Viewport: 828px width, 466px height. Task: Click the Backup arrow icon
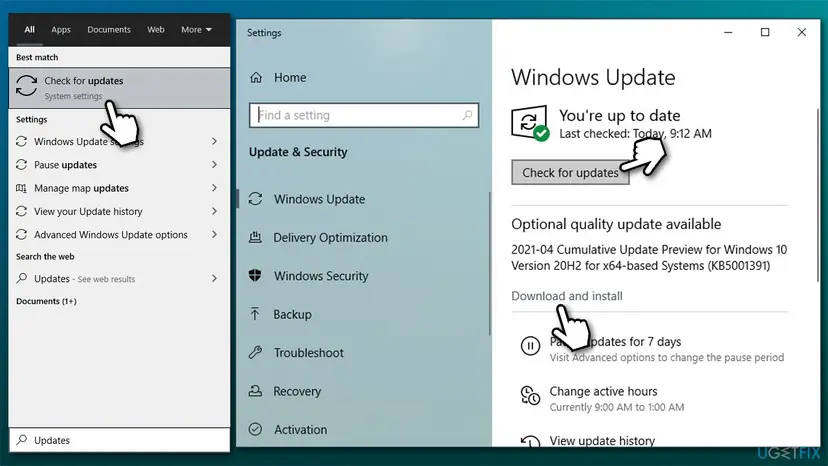[x=255, y=314]
